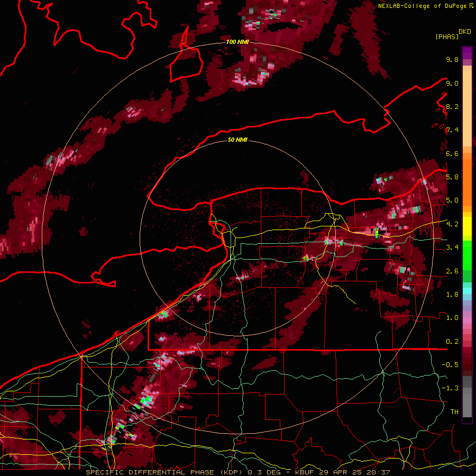Pick the light peach band on the color scale
This screenshot has height=476, width=476.
coord(467,109)
